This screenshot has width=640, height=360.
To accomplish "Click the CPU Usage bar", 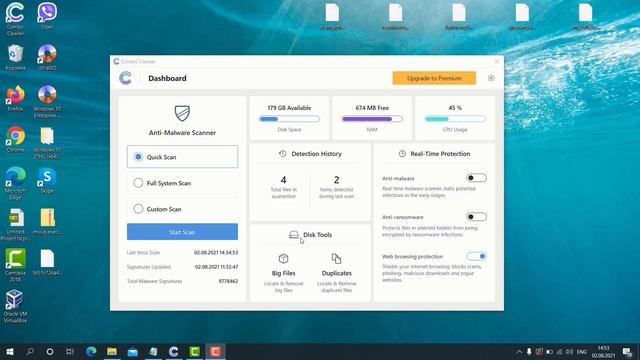I will pyautogui.click(x=455, y=119).
